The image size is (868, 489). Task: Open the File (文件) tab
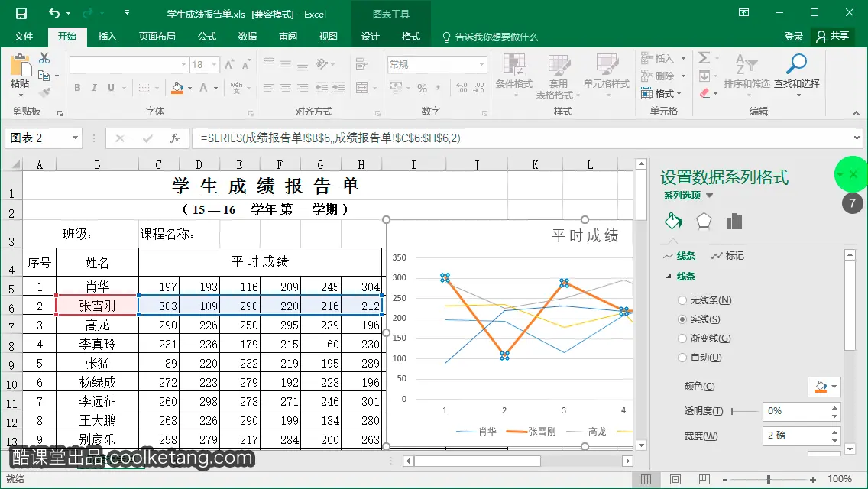pos(23,37)
